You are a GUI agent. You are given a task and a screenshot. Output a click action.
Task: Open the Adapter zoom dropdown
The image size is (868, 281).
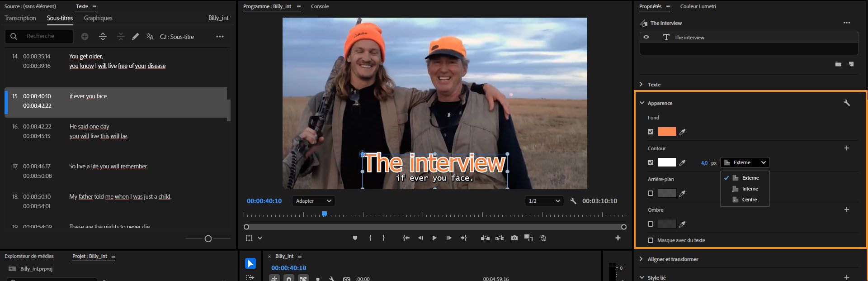pos(314,201)
